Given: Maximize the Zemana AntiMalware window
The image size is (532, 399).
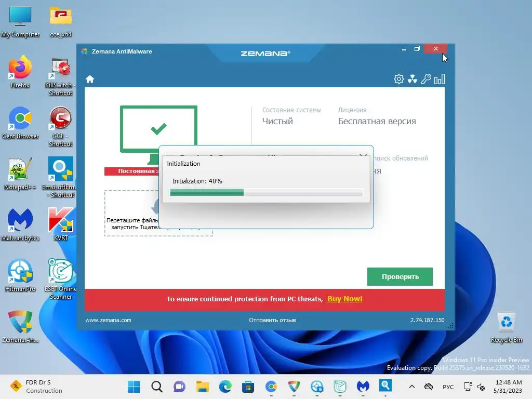Looking at the screenshot, I should pos(417,49).
